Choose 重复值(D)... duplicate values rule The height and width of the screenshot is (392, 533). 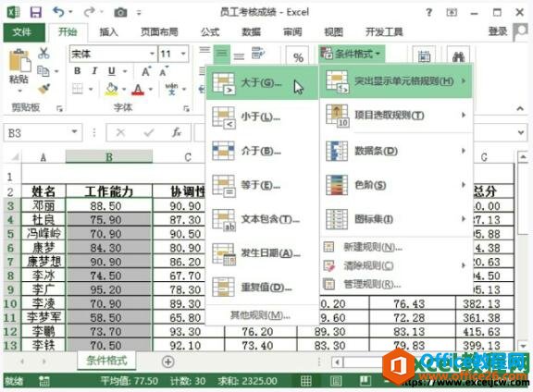point(262,288)
